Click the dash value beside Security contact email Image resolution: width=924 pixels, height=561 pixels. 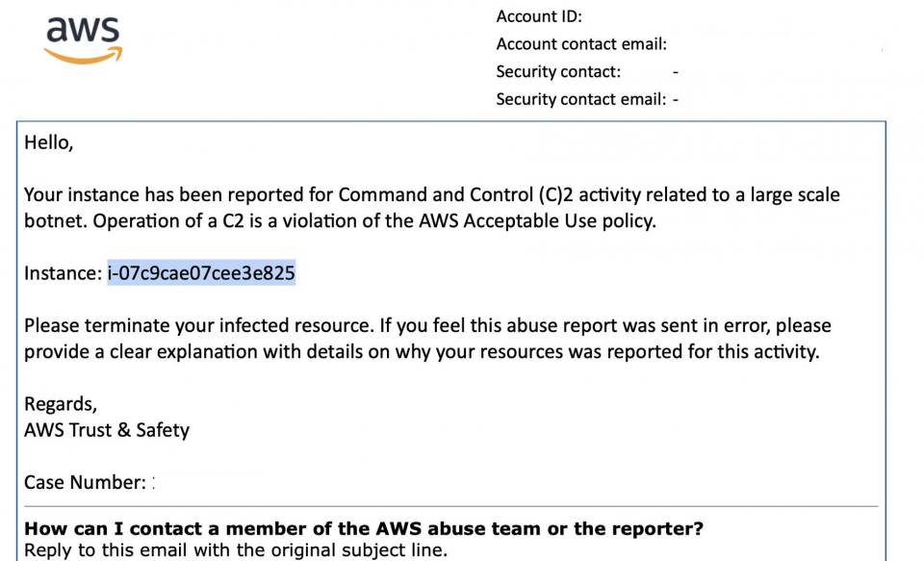(676, 100)
